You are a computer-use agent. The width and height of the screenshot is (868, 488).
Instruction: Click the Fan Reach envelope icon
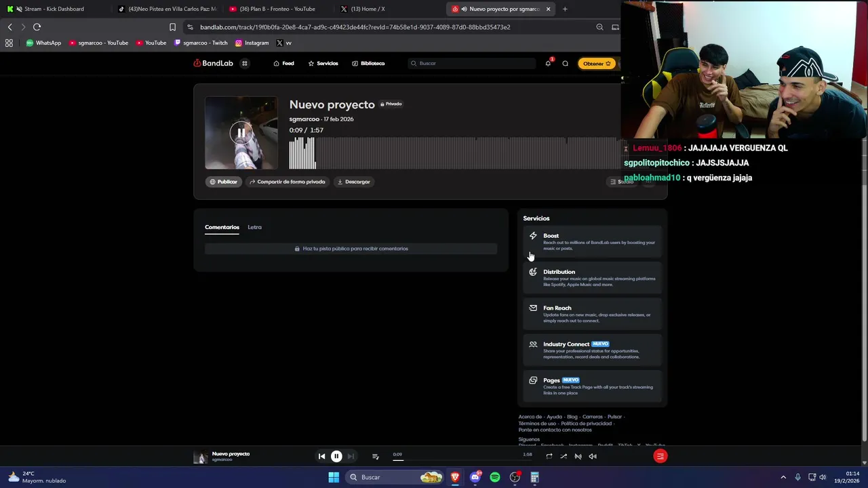533,308
